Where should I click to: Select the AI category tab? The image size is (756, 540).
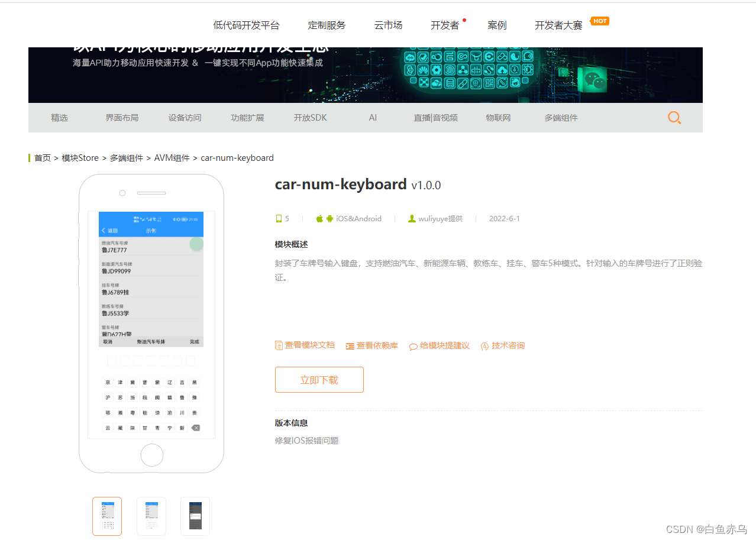(373, 118)
